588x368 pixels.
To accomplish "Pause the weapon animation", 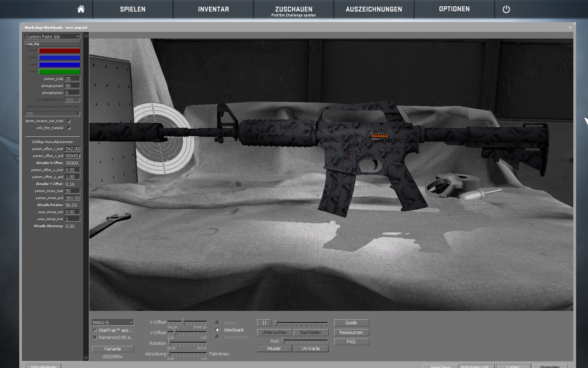I will [264, 323].
